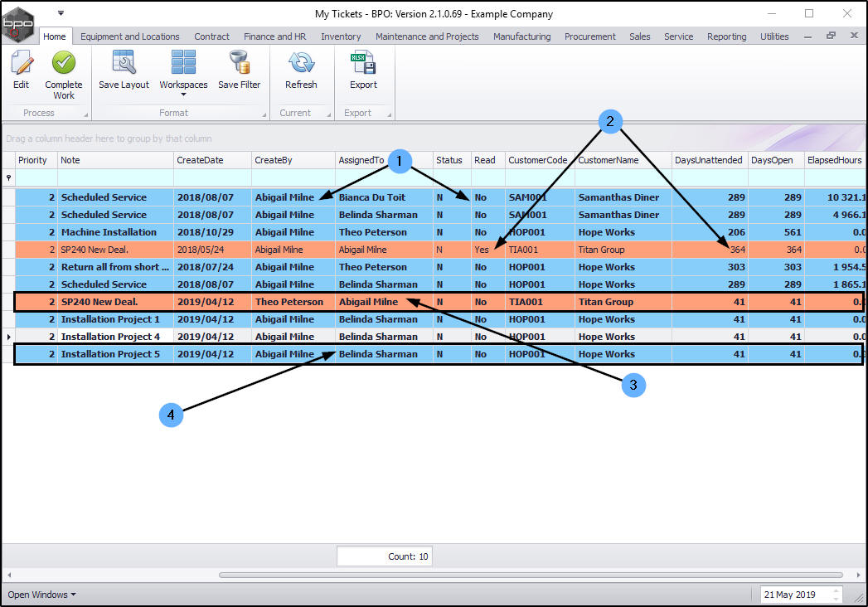
Task: Click the BPO application logo button
Action: 18,24
